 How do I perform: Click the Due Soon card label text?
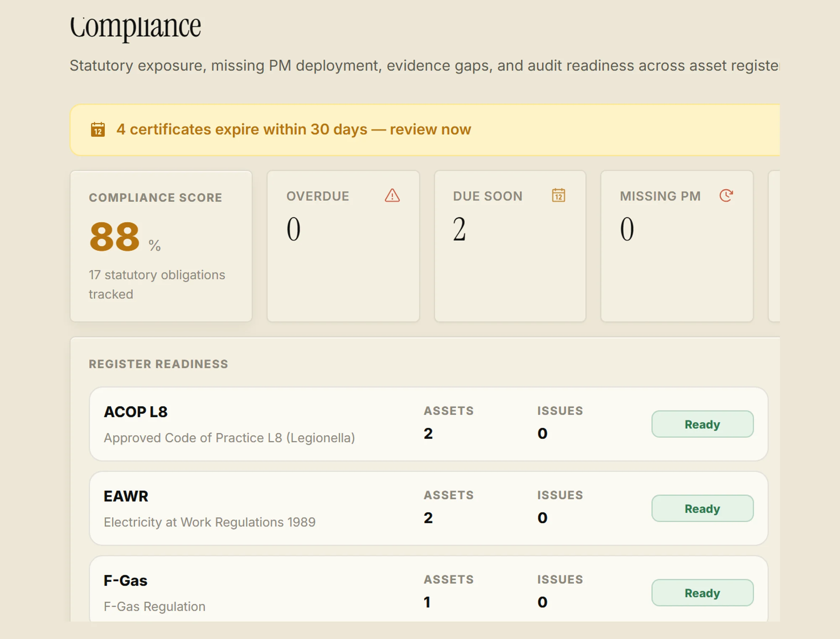(488, 196)
